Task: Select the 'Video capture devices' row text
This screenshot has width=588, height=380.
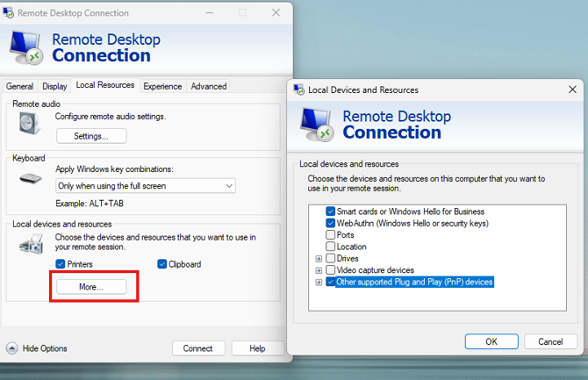Action: pos(376,270)
